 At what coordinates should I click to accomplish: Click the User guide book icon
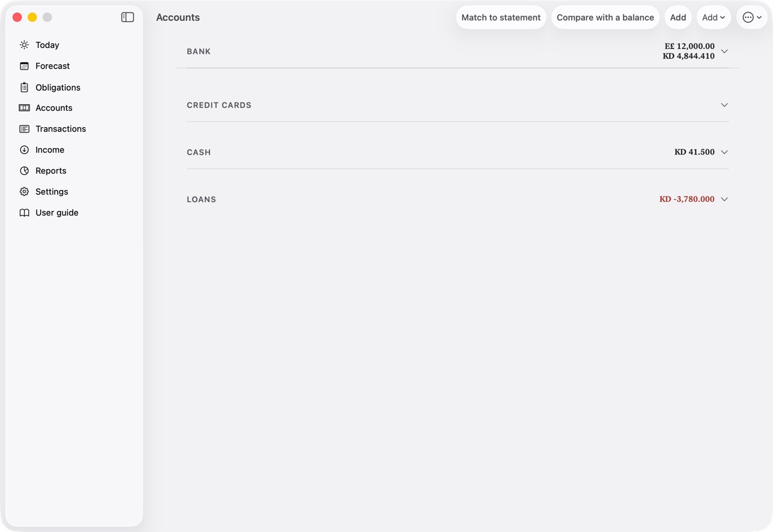[24, 212]
